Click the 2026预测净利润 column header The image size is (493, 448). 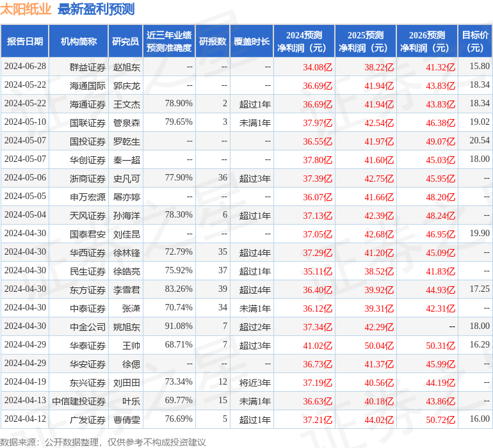(x=427, y=42)
